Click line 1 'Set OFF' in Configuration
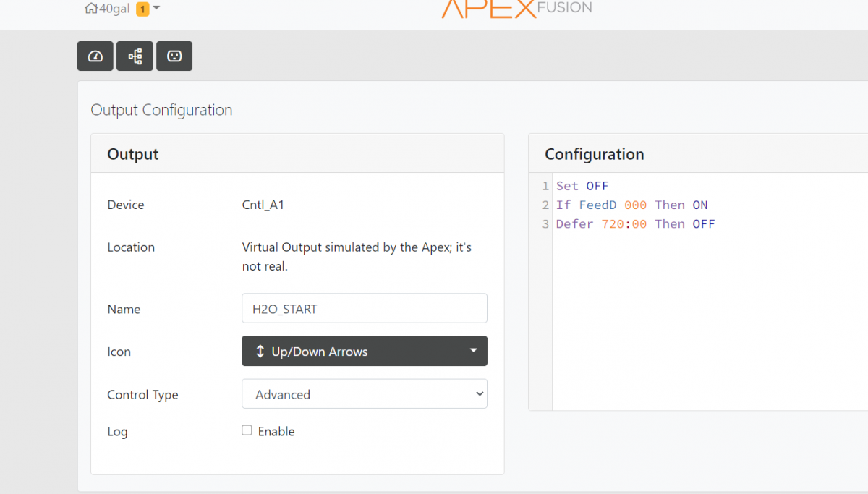868x494 pixels. [x=582, y=186]
